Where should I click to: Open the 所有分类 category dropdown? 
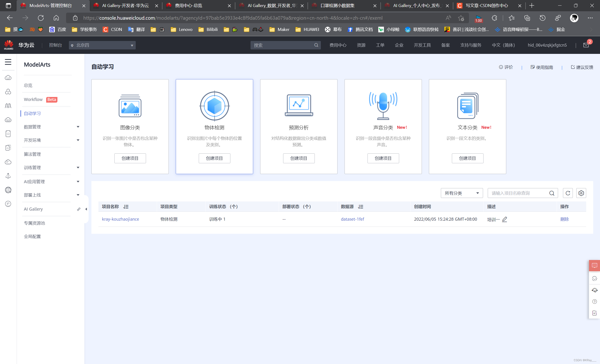461,193
